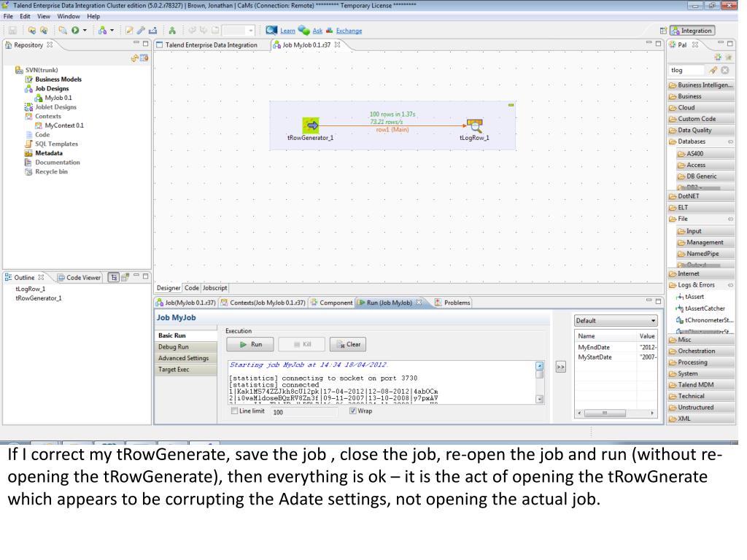The width and height of the screenshot is (747, 560).
Task: Click the export toolbar icon next to wrench
Action: click(x=152, y=31)
